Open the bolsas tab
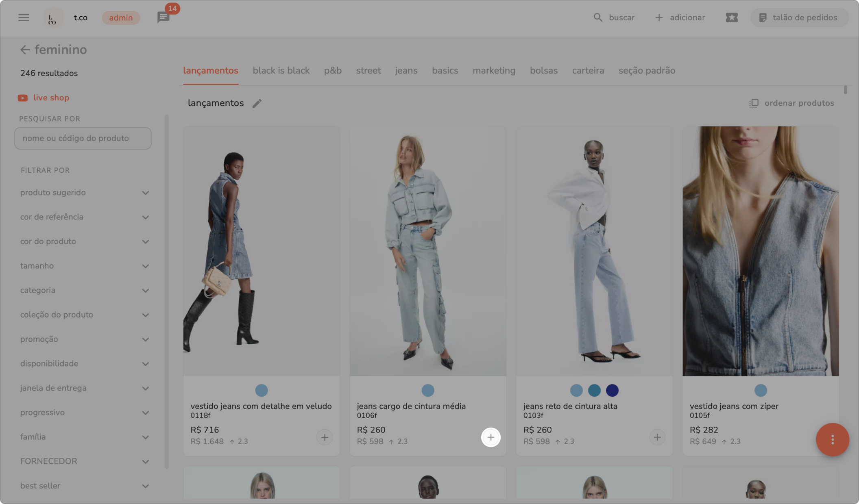The width and height of the screenshot is (859, 504). 543,71
